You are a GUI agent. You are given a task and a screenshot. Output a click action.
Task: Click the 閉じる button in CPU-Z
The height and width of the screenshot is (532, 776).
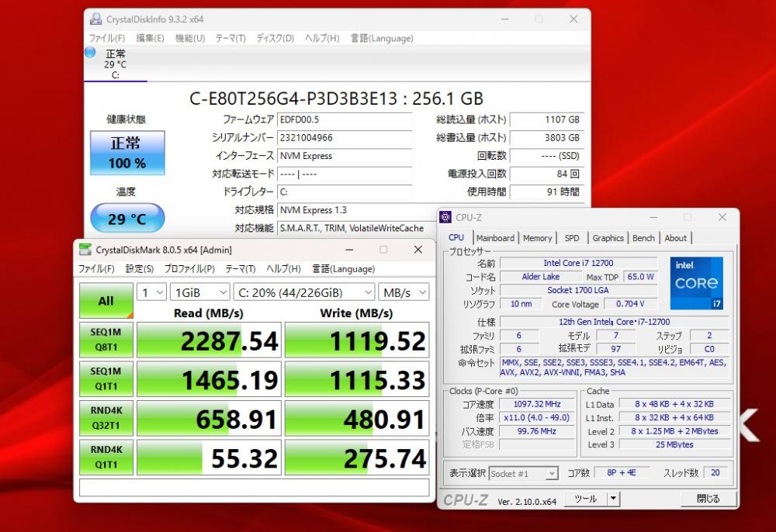(x=708, y=499)
